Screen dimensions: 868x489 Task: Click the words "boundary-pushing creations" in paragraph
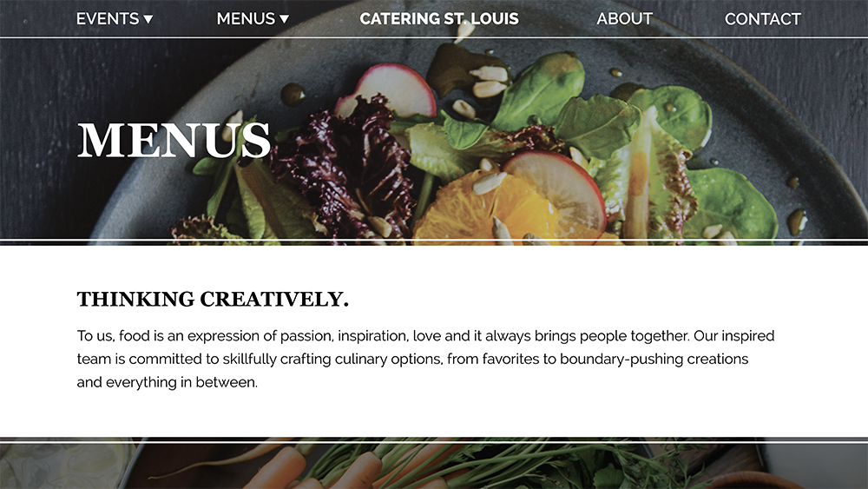pos(654,359)
